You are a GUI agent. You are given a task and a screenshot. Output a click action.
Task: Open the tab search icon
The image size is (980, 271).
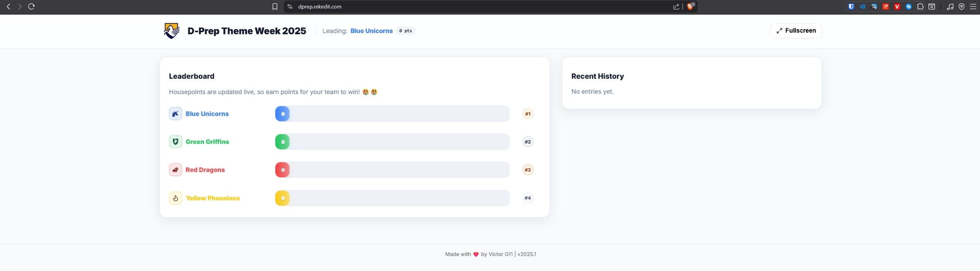click(x=932, y=7)
